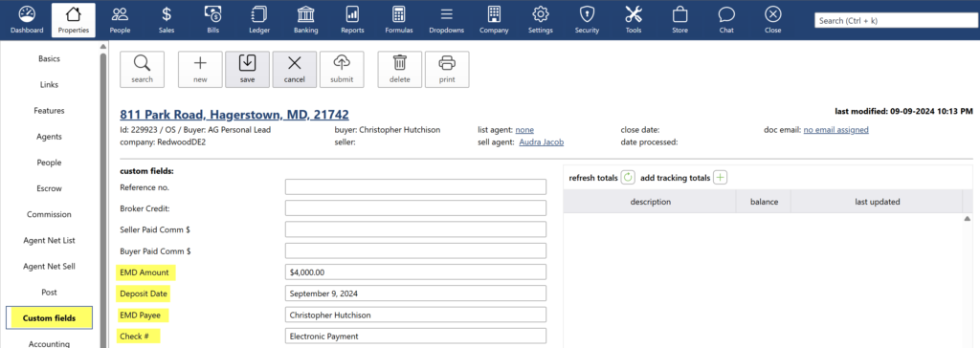This screenshot has width=980, height=348.
Task: Sort by balance column header
Action: coord(765,202)
